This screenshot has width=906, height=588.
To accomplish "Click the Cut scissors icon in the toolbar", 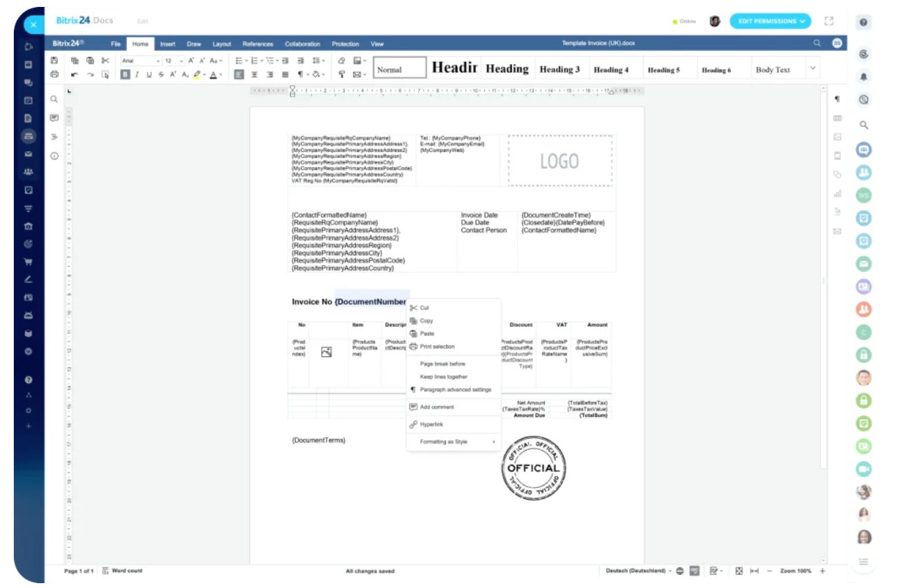I will 105,61.
